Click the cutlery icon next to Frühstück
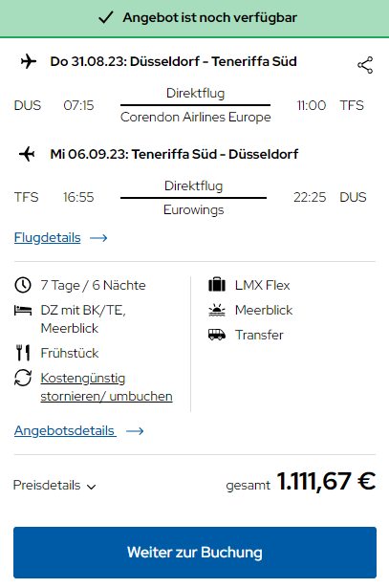 tap(23, 353)
